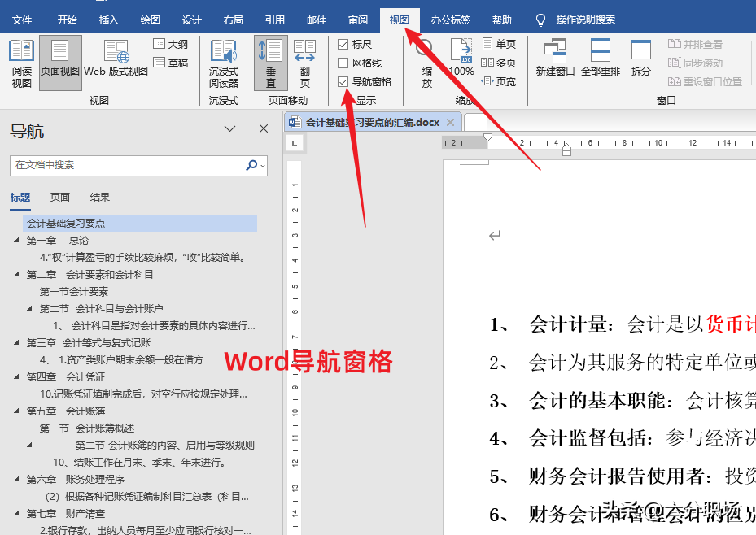This screenshot has width=756, height=535.
Task: Close 会计基础复习要点的汇编.docx document tab
Action: [x=450, y=122]
